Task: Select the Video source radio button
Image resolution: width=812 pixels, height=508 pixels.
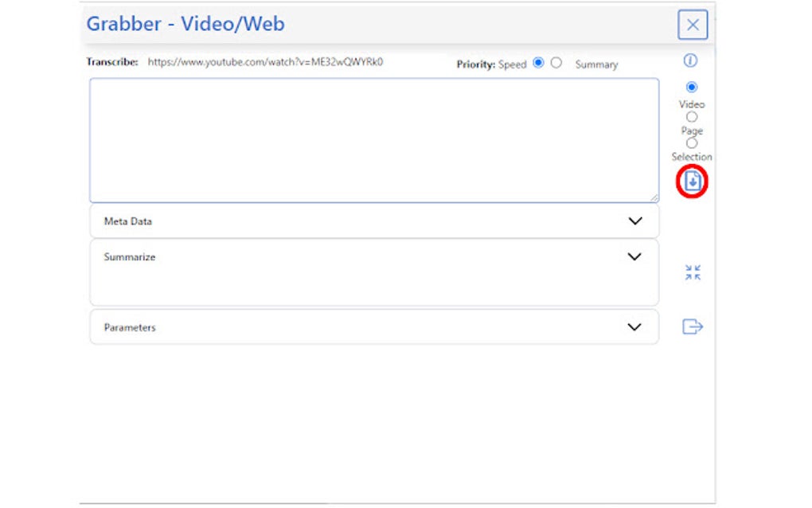Action: [691, 87]
